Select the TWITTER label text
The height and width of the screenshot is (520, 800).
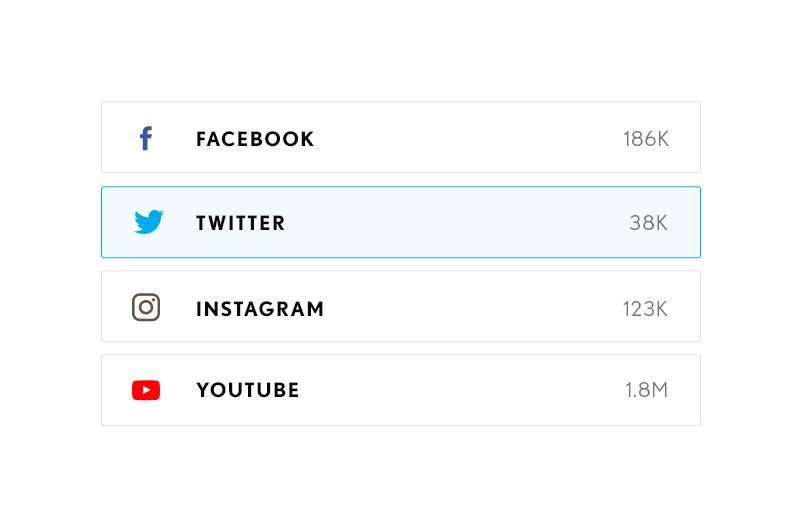241,223
